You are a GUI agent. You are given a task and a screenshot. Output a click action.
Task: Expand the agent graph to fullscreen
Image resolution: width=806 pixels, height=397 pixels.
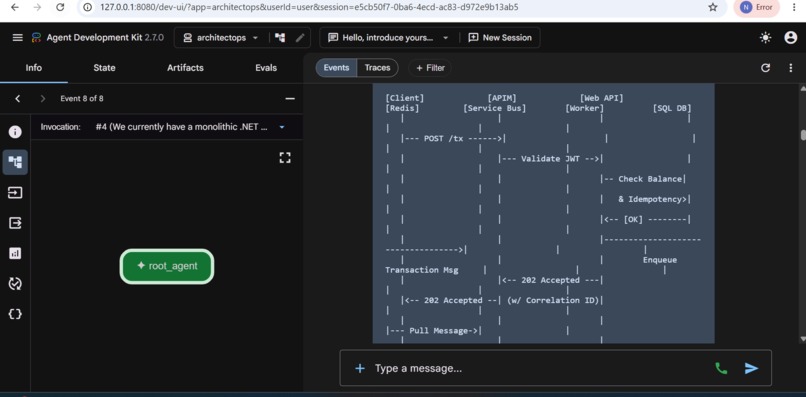click(x=285, y=157)
